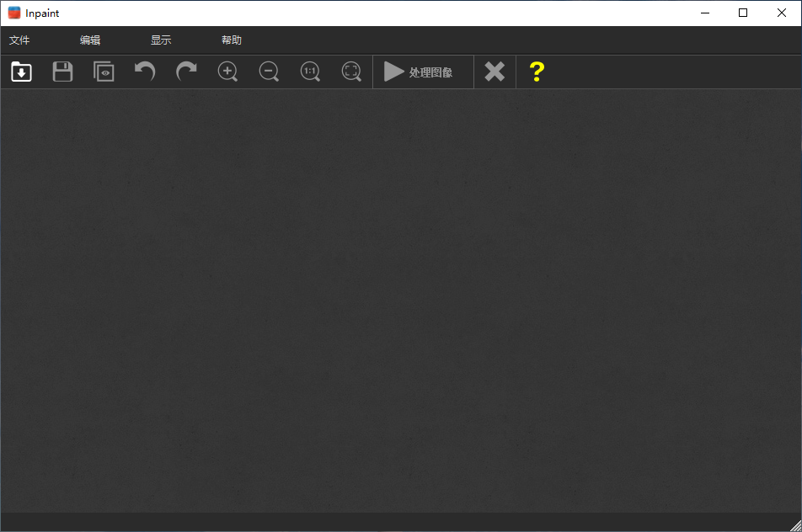Viewport: 802px width, 532px height.
Task: Save the edited image
Action: point(62,72)
